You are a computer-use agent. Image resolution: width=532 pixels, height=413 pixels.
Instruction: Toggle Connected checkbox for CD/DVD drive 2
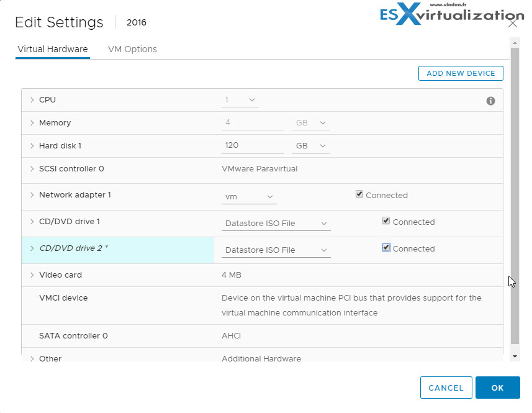click(x=385, y=247)
